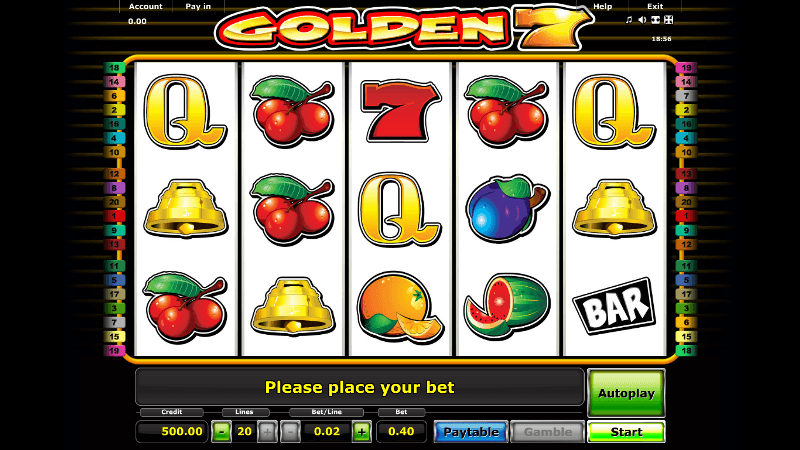Click the horizontal-arrows screen-size icon

(655, 20)
